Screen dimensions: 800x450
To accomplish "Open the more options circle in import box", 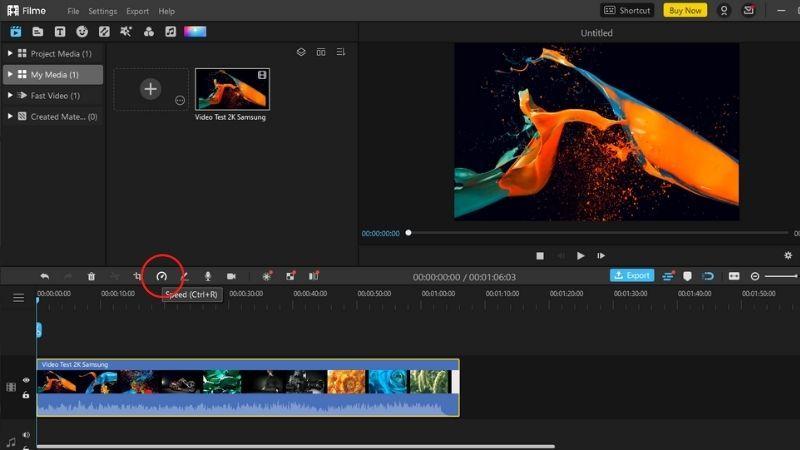I will [x=180, y=101].
